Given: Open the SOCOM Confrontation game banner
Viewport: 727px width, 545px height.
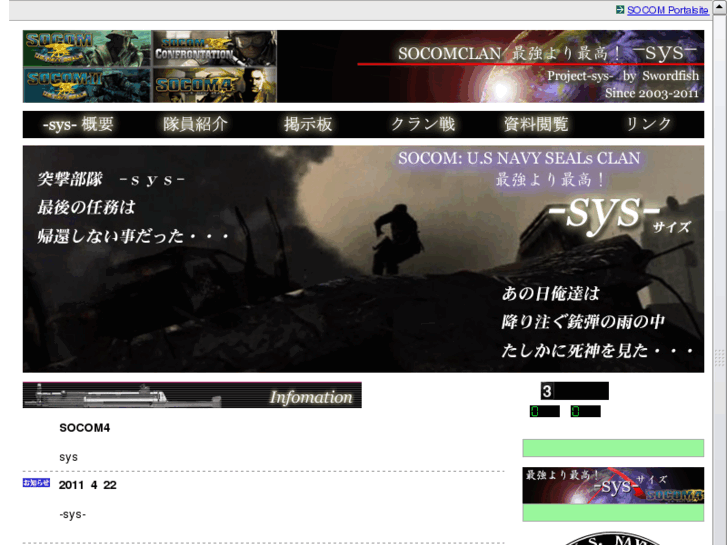Looking at the screenshot, I should (215, 48).
